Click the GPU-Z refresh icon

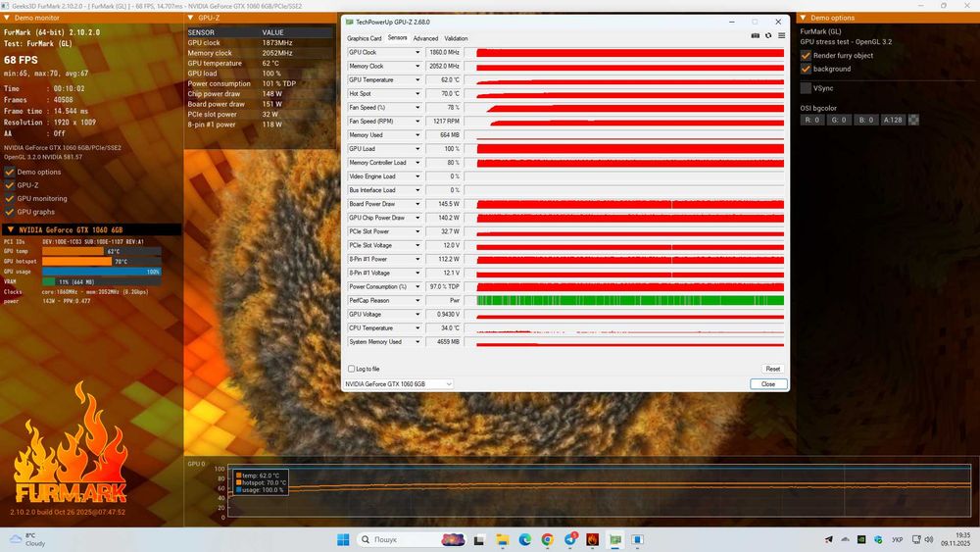click(x=768, y=35)
